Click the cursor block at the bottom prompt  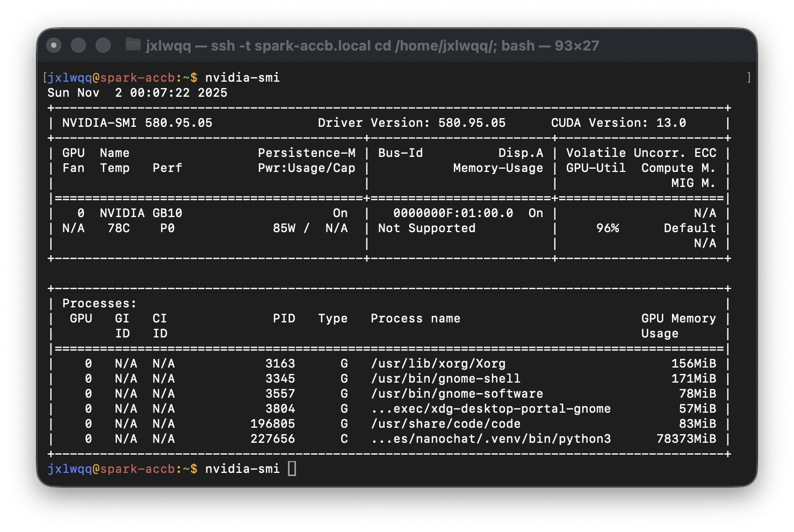[x=292, y=469]
